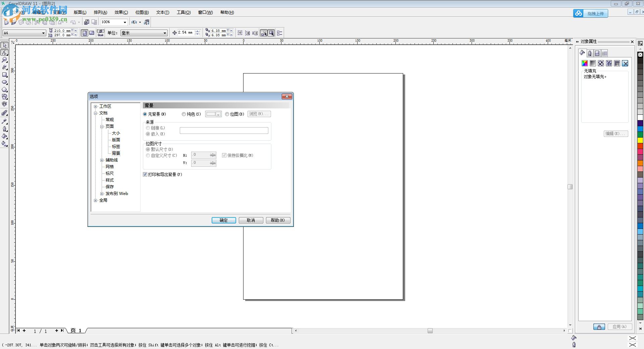Open the Outline Pen tool

[5, 129]
